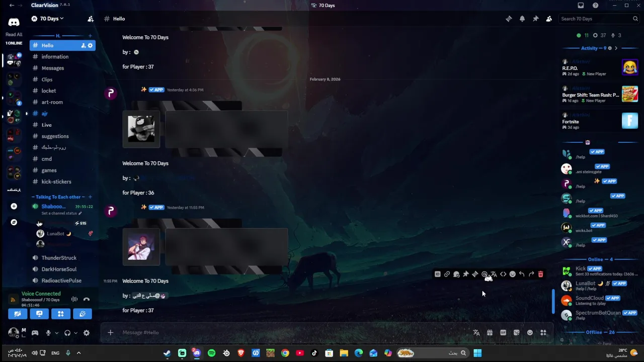Viewport: 644px width, 362px height.
Task: Open GIF picker in message box
Action: point(503,332)
